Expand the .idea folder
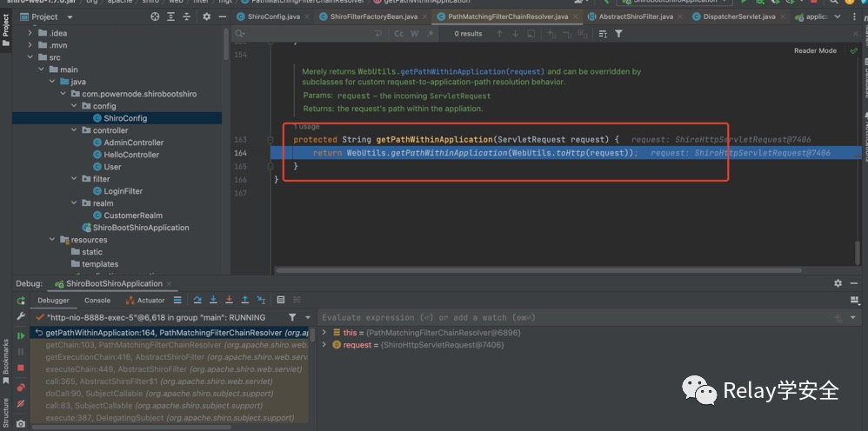The image size is (868, 431). click(x=30, y=33)
